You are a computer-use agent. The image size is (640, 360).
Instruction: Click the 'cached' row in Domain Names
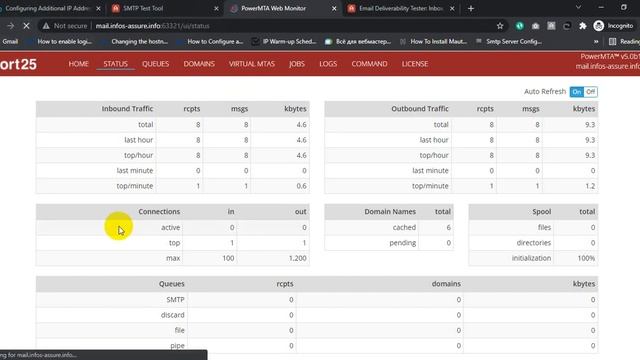tap(389, 227)
